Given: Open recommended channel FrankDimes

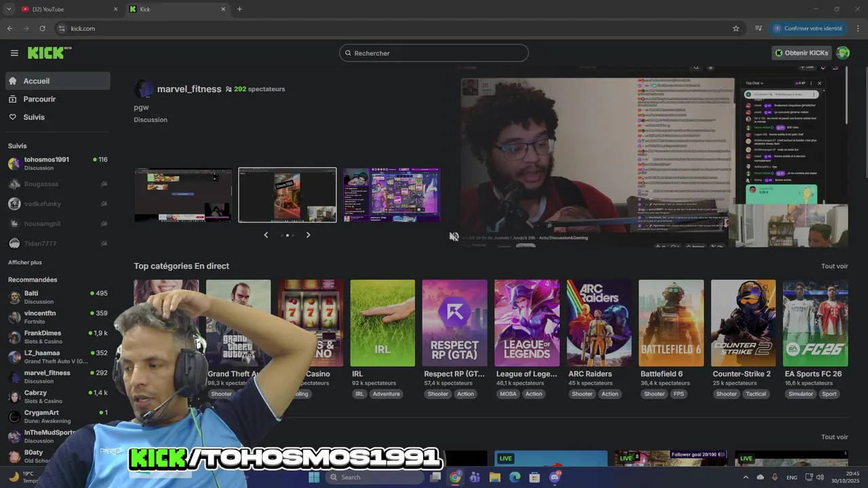Looking at the screenshot, I should [x=58, y=337].
